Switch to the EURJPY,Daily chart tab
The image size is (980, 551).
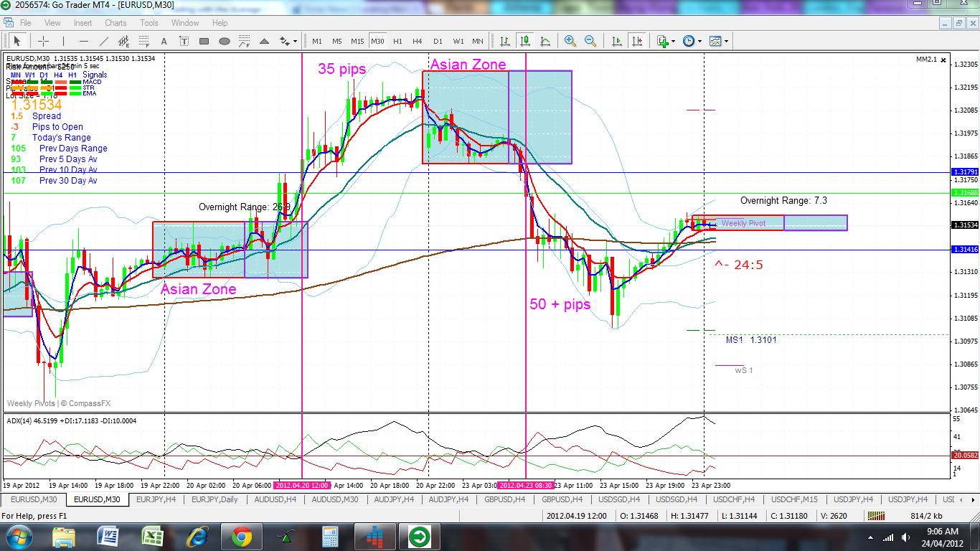pos(214,499)
